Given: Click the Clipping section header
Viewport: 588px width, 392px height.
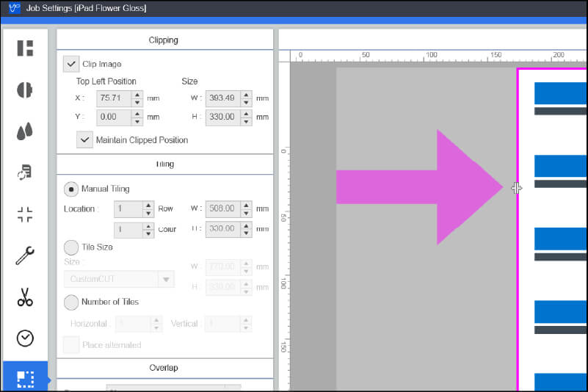Looking at the screenshot, I should 164,40.
